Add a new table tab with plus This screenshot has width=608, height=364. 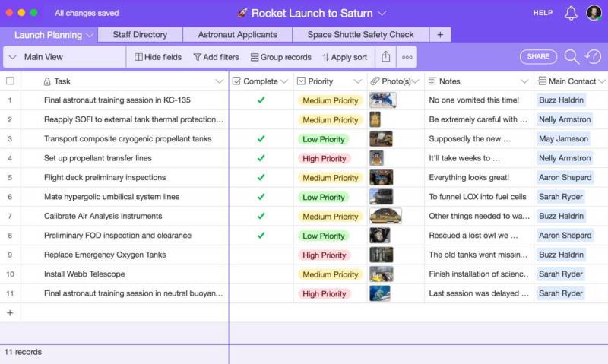tap(440, 34)
